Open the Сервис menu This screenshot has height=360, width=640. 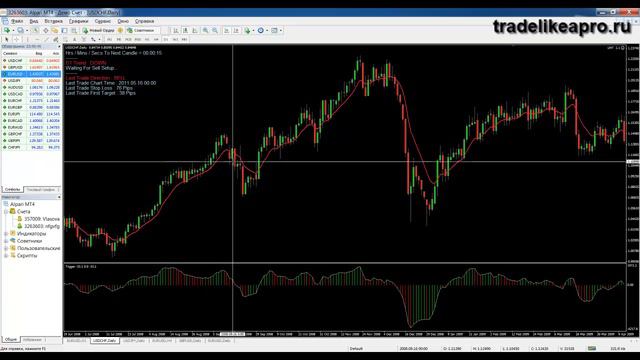tap(102, 21)
